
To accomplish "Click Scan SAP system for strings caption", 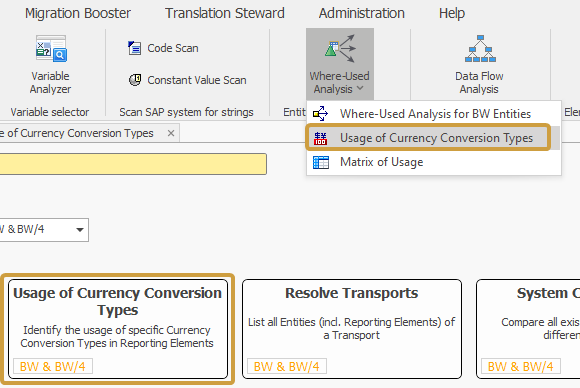I will 186,112.
